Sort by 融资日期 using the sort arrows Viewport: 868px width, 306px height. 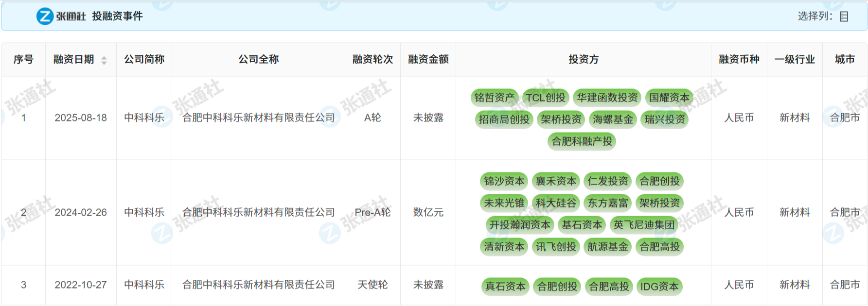click(x=104, y=60)
